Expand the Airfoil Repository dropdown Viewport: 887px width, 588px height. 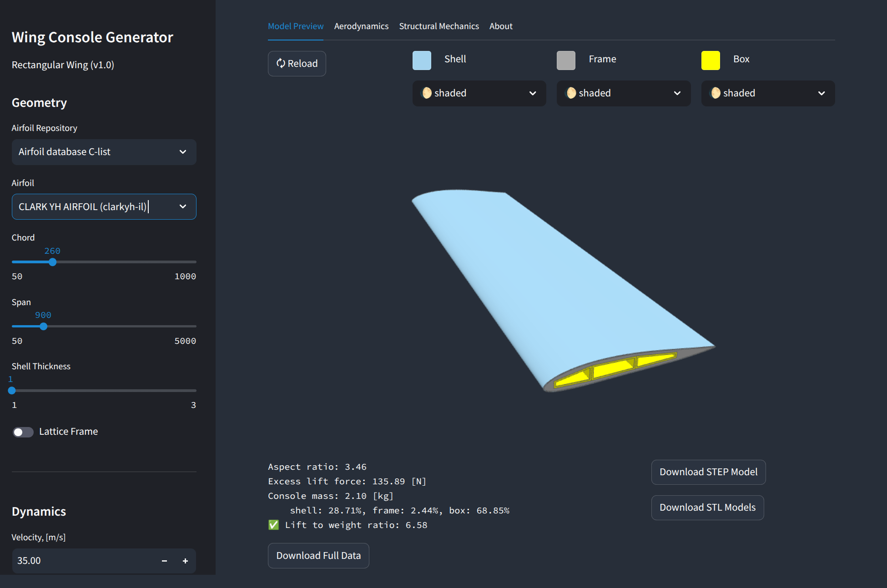pyautogui.click(x=104, y=152)
